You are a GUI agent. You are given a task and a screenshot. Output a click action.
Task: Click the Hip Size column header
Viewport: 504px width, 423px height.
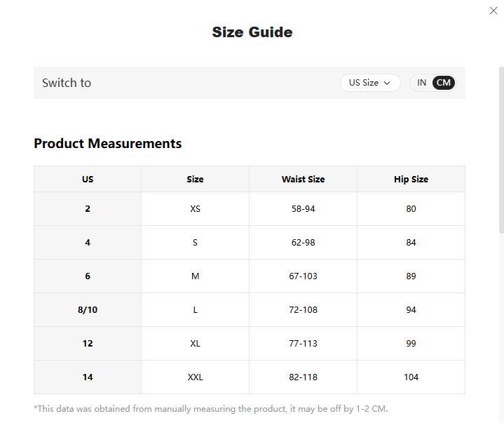point(411,180)
